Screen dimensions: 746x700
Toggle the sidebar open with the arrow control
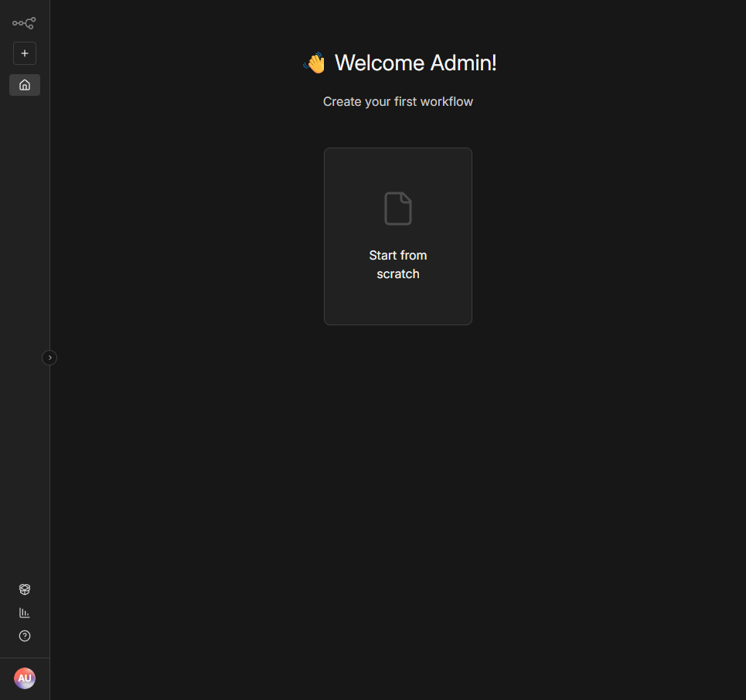click(49, 357)
